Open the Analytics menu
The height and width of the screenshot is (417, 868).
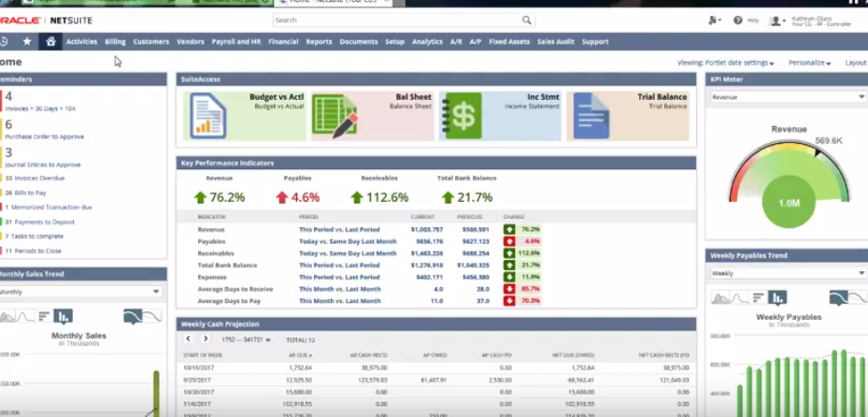[427, 41]
